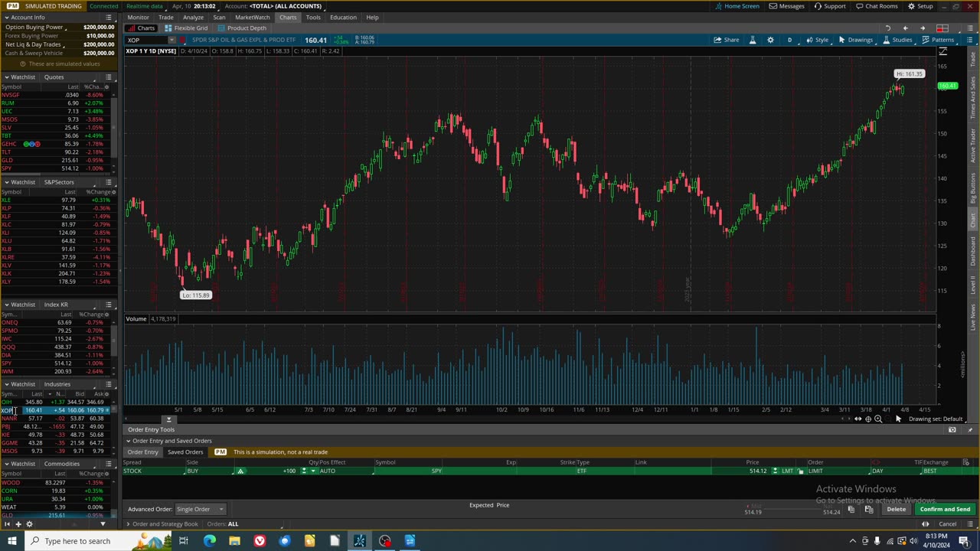980x551 pixels.
Task: Open Flexible Grid view
Action: [185, 28]
